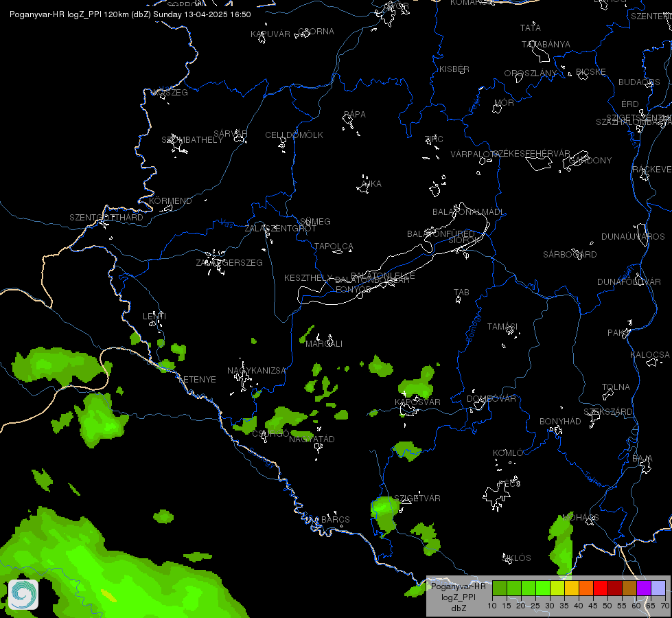Click the swirl logo icon in bottom-left corner

(x=23, y=595)
